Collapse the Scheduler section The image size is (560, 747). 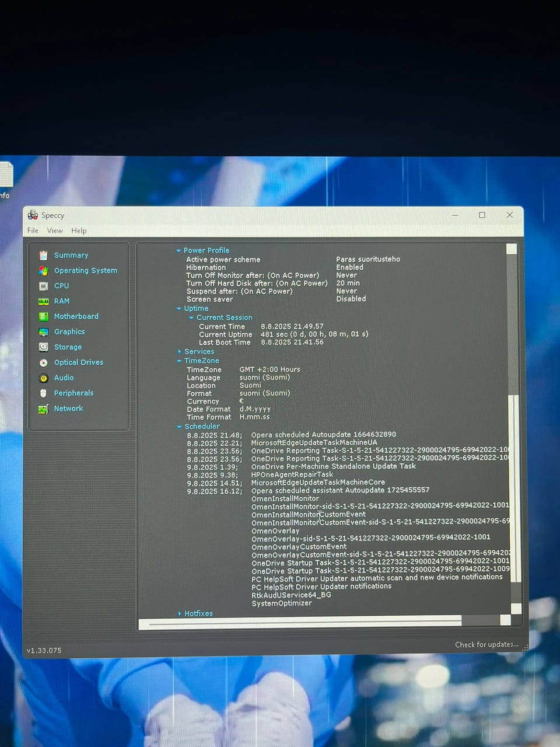point(179,427)
